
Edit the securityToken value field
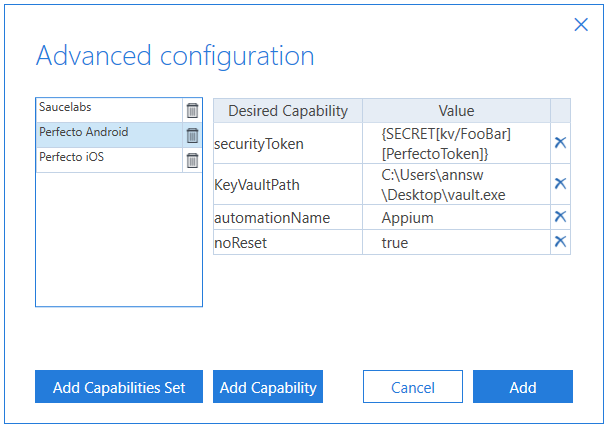[456, 143]
